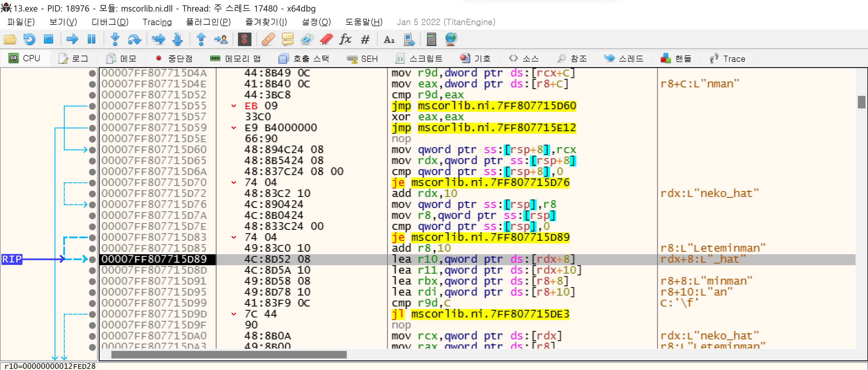Click the disassembly vertical scrollbar thumb
Screen dimensions: 868x370
coord(862,102)
